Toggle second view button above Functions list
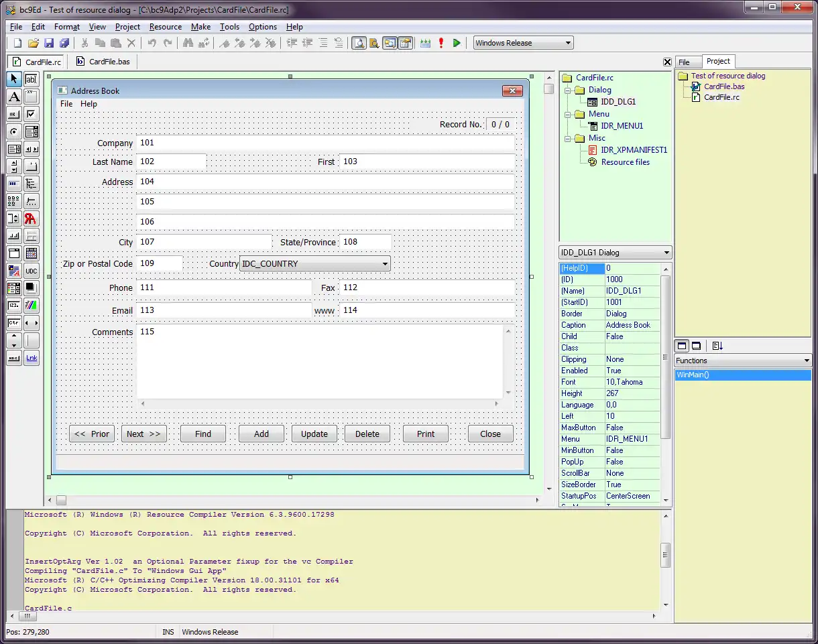 [x=696, y=346]
